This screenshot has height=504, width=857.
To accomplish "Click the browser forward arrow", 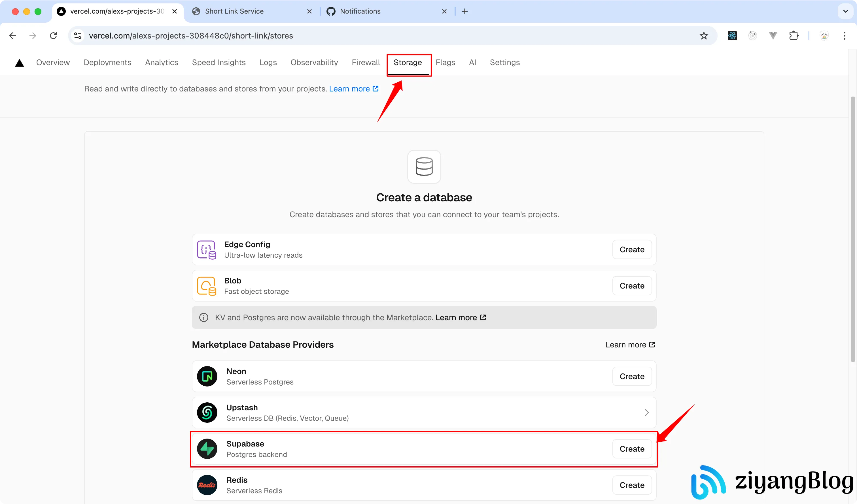I will [33, 36].
